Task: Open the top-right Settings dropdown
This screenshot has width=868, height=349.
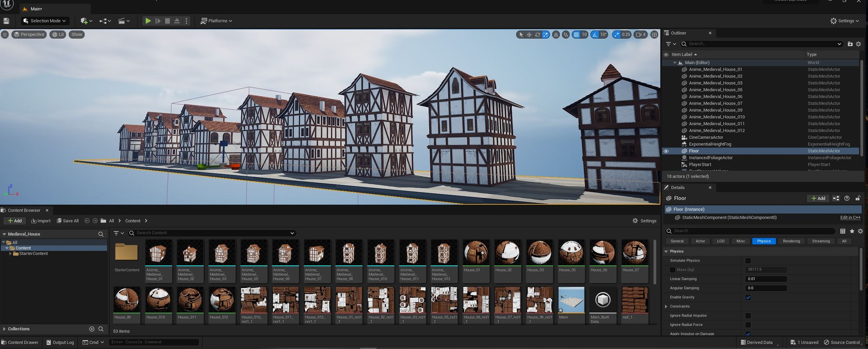Action: 845,21
